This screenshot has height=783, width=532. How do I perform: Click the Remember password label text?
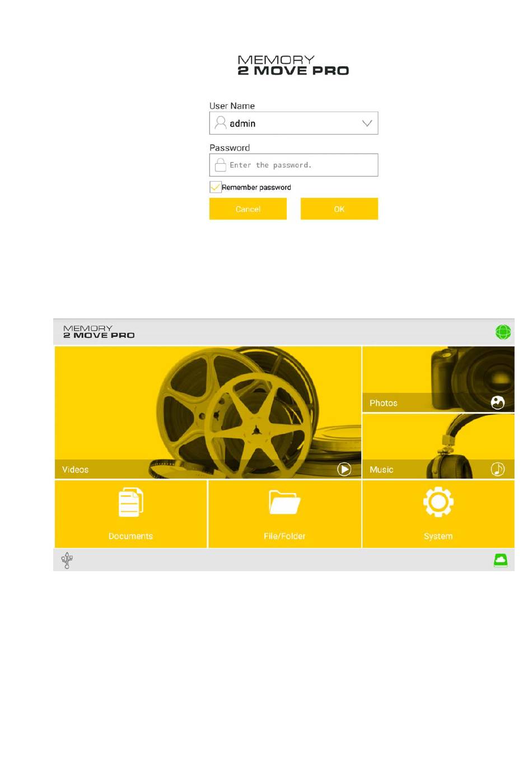[x=256, y=187]
